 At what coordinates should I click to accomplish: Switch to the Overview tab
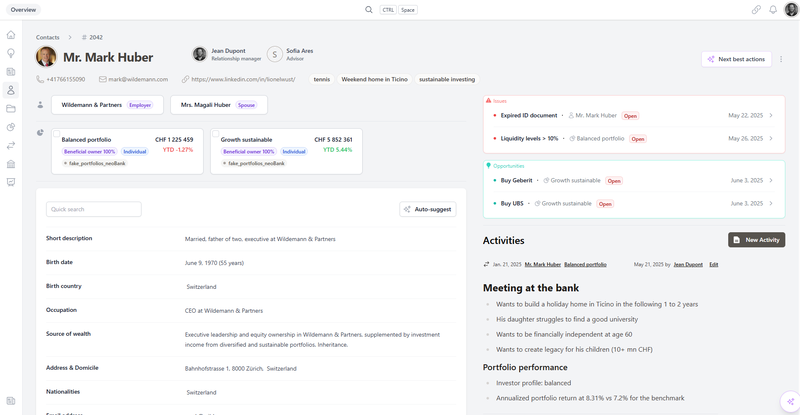pos(23,9)
